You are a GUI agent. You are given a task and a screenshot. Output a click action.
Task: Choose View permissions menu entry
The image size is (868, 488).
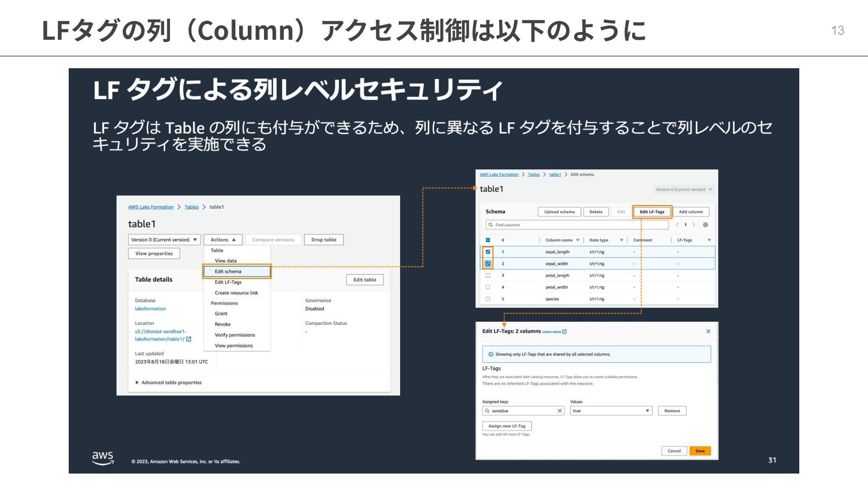(x=234, y=346)
